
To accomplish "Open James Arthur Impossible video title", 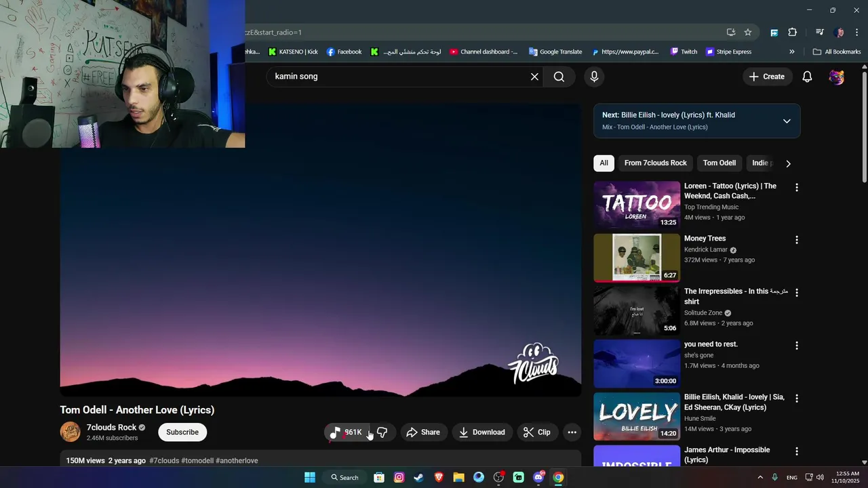I will pyautogui.click(x=727, y=455).
